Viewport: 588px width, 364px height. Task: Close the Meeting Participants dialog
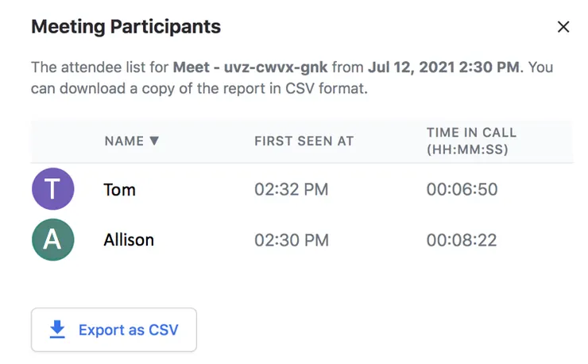click(563, 27)
